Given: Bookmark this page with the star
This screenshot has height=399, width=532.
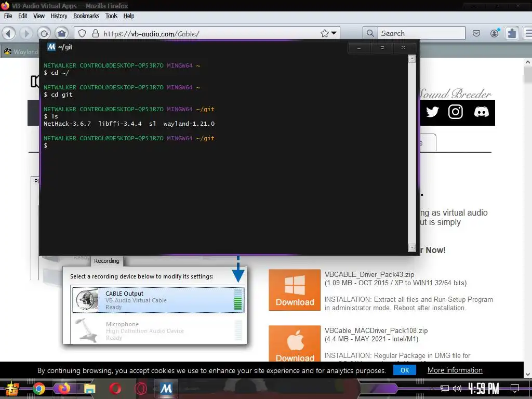Looking at the screenshot, I should (x=325, y=33).
